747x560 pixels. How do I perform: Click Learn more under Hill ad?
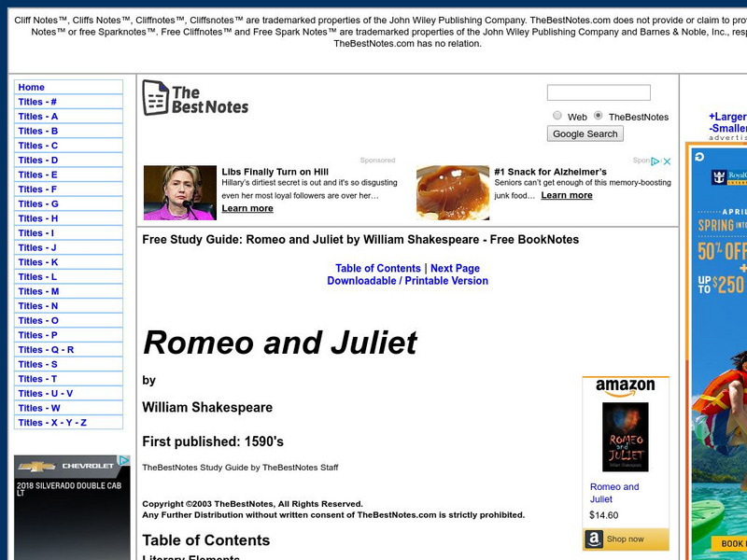tap(247, 208)
